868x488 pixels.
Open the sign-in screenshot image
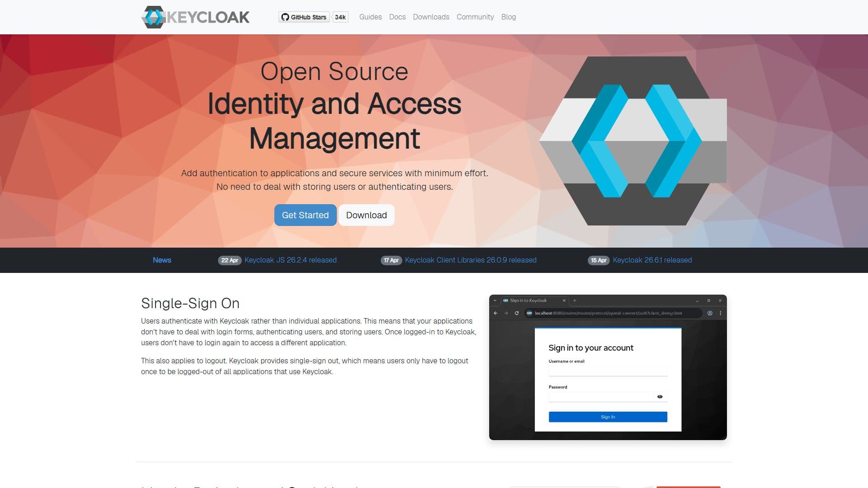(608, 367)
